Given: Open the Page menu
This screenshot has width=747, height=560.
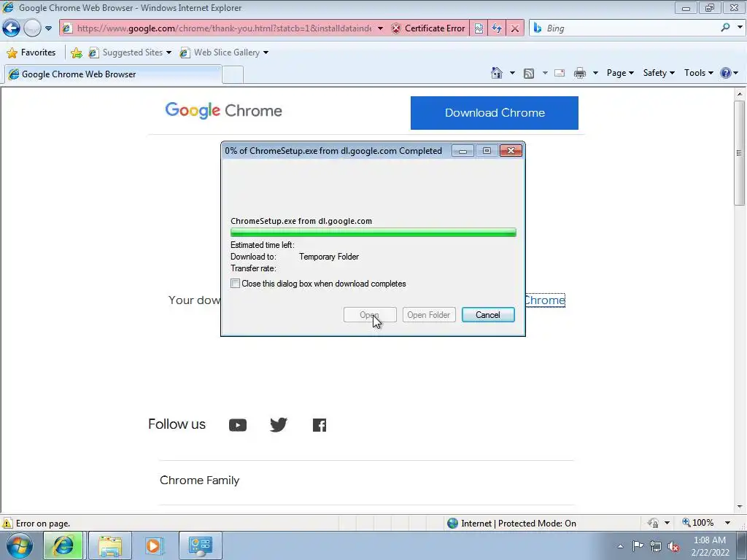Looking at the screenshot, I should [620, 73].
